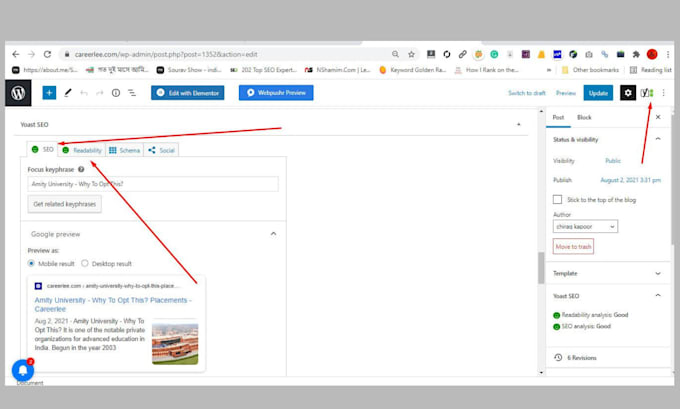Select the Block sidebar tab
Viewport: 680px width, 409px height.
coord(584,117)
